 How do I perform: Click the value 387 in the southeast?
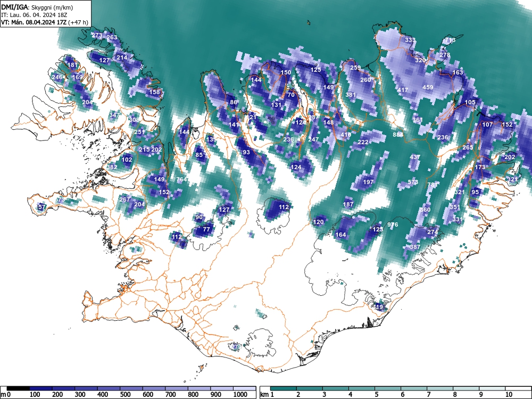click(415, 247)
